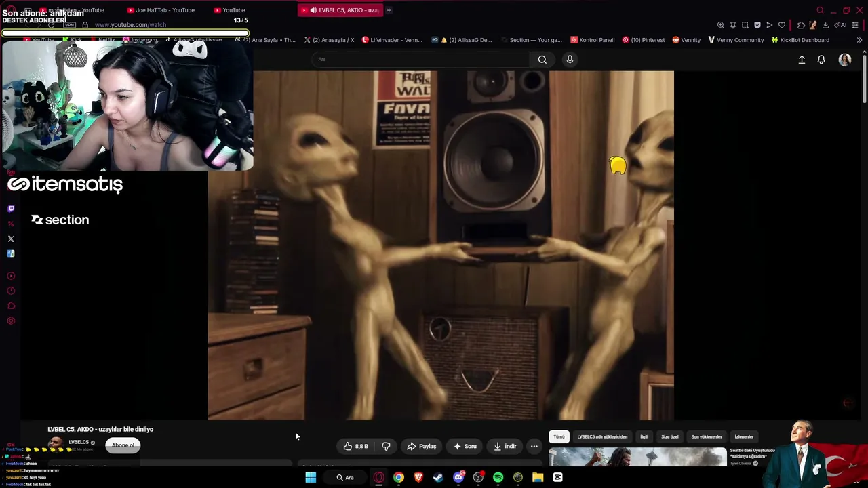Subscribe with the Abone ol button

pyautogui.click(x=123, y=445)
